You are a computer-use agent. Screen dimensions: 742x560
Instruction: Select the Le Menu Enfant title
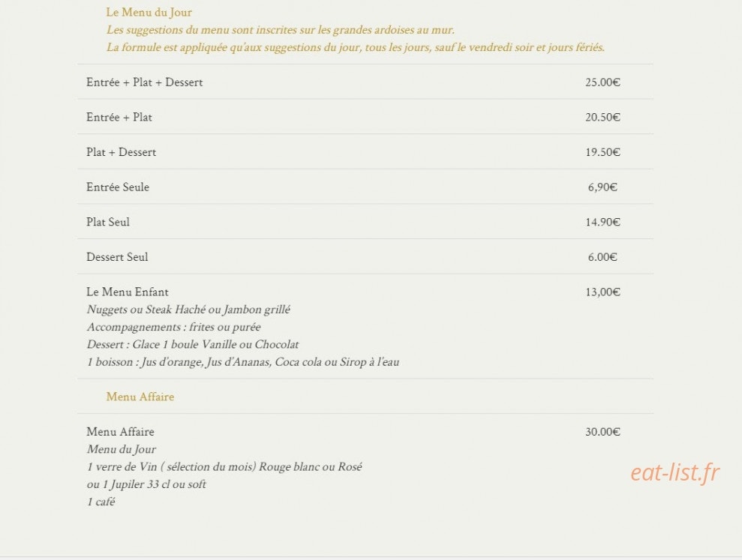pos(128,292)
